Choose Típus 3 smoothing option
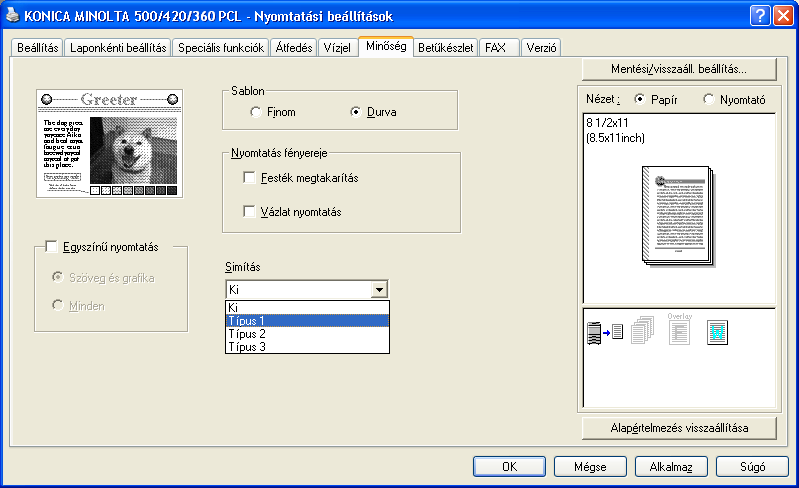This screenshot has width=799, height=488. coord(307,346)
